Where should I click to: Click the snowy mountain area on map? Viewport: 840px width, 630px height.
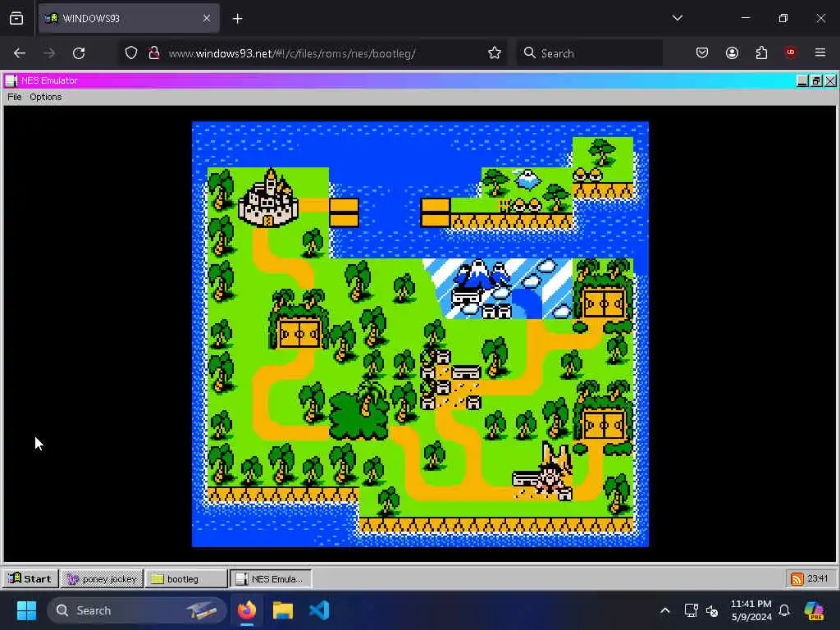coord(500,288)
